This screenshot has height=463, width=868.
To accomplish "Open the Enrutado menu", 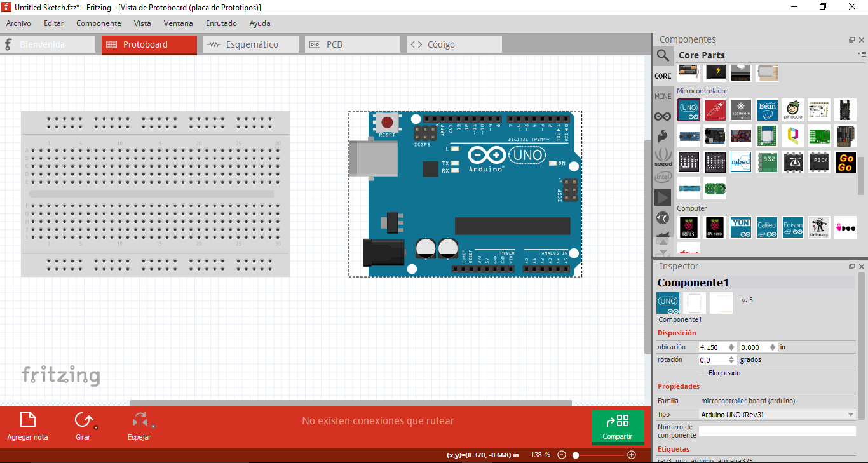I will (x=221, y=23).
